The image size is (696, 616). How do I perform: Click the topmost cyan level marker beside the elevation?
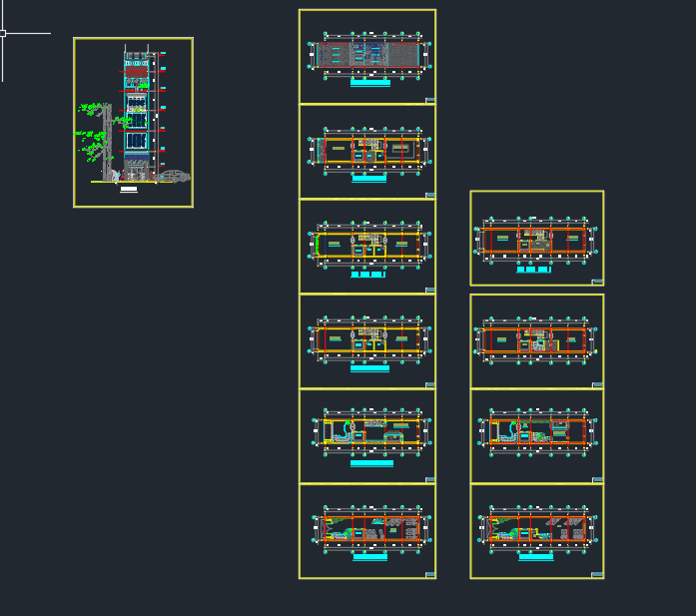tap(163, 53)
